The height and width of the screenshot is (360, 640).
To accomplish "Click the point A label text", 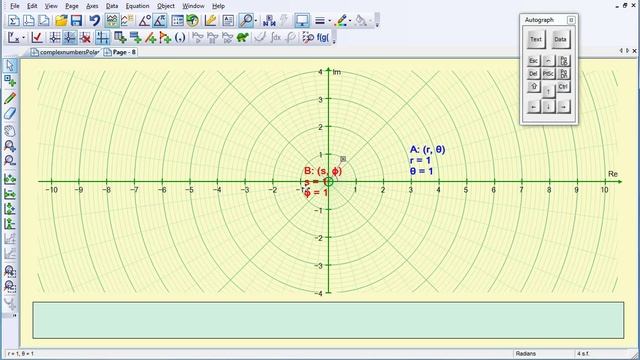I will tap(427, 160).
